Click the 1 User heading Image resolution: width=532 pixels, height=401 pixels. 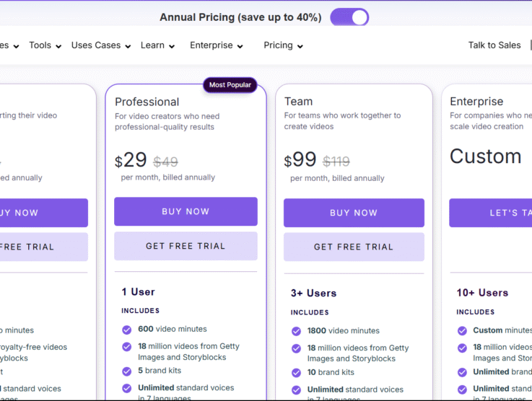pos(138,292)
